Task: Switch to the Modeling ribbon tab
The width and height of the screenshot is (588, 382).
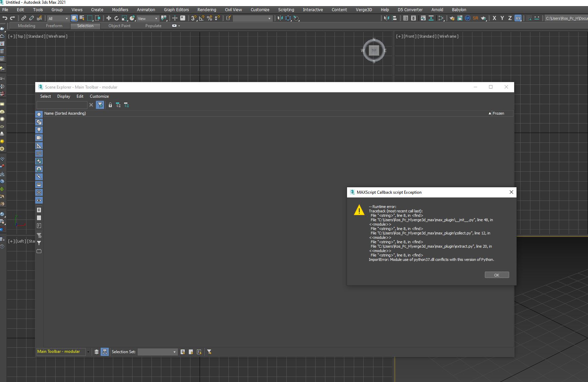Action: (26, 26)
